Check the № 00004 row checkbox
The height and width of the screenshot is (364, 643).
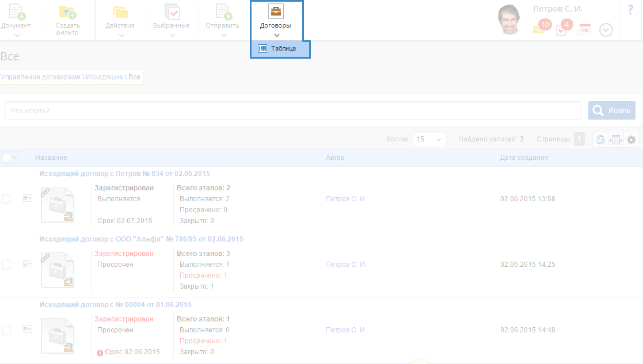[6, 330]
